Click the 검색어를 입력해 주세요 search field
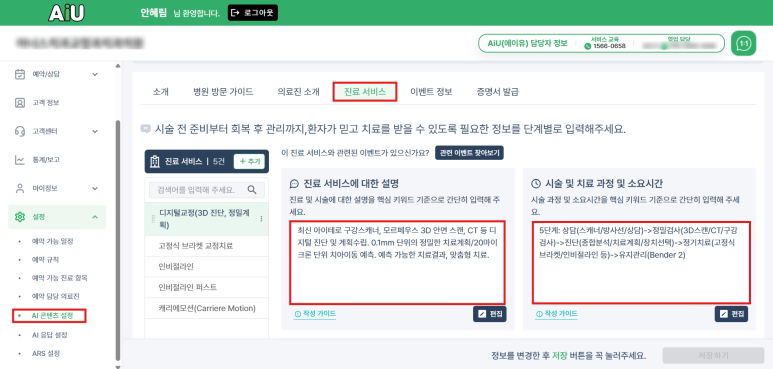This screenshot has width=773, height=369. [x=207, y=190]
